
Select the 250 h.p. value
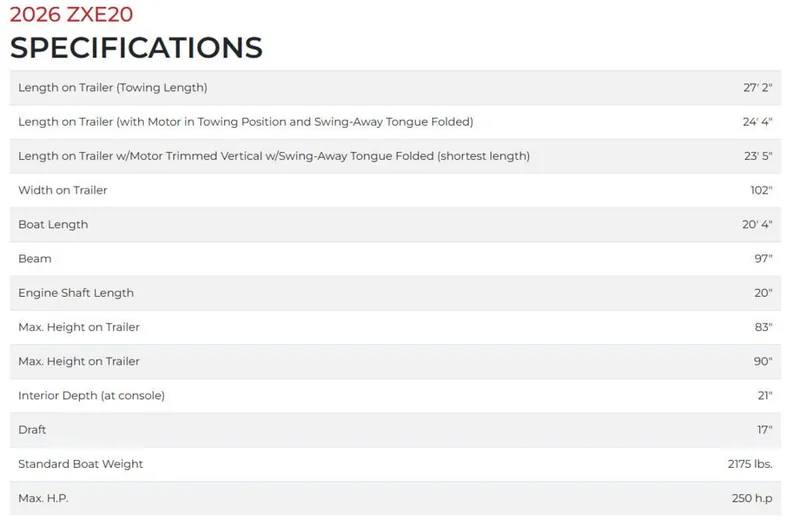click(752, 498)
